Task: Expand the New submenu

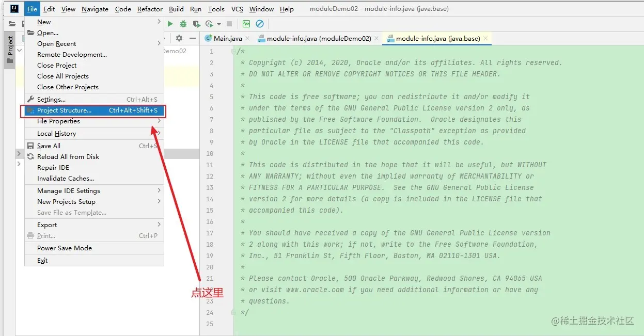Action: (x=95, y=22)
